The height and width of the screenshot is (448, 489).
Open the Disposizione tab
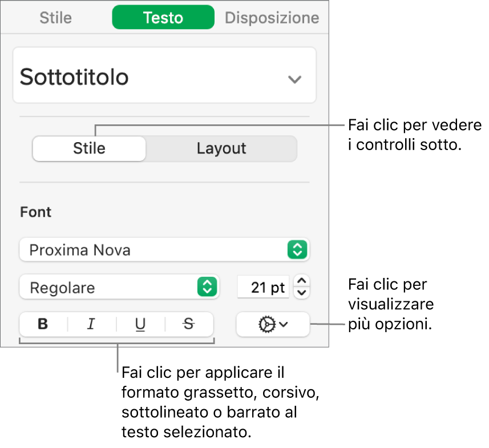(272, 18)
